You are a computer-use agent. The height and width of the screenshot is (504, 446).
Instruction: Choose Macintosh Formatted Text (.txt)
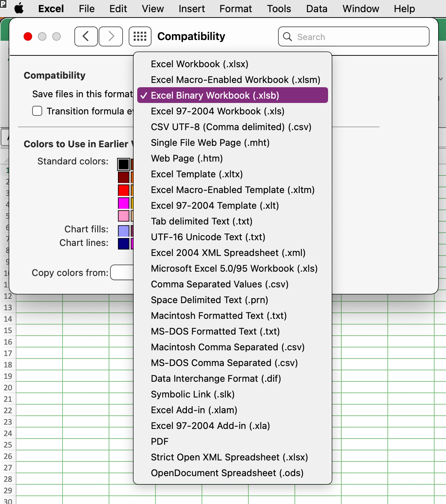[x=233, y=316]
